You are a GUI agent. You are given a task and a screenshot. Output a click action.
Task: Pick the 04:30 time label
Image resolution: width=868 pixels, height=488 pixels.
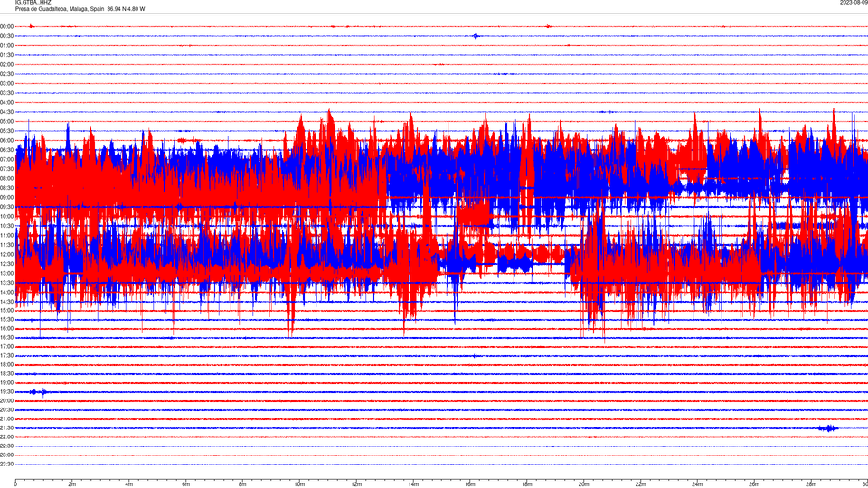pyautogui.click(x=6, y=112)
